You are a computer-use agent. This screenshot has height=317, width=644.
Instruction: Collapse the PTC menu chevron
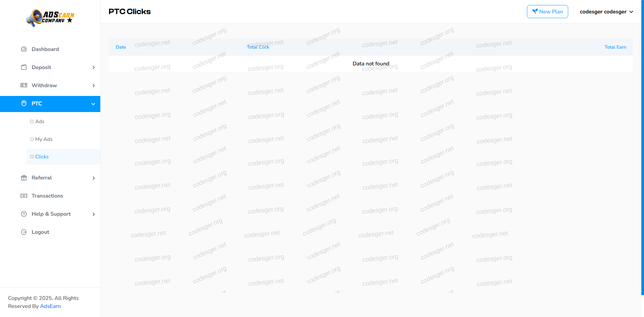[x=93, y=104]
